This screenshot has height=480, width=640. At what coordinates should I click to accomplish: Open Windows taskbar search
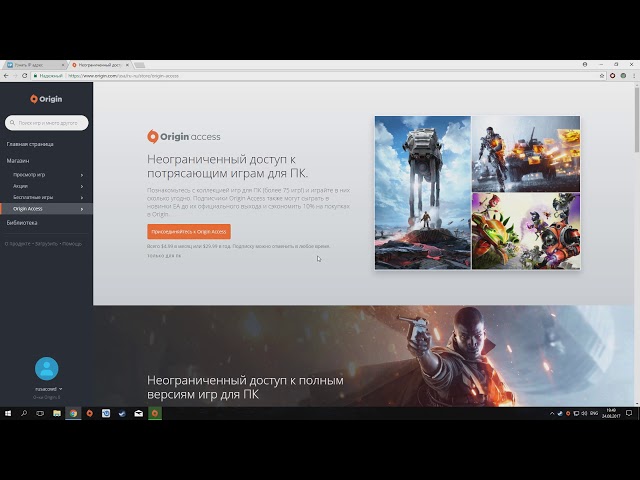[24, 413]
